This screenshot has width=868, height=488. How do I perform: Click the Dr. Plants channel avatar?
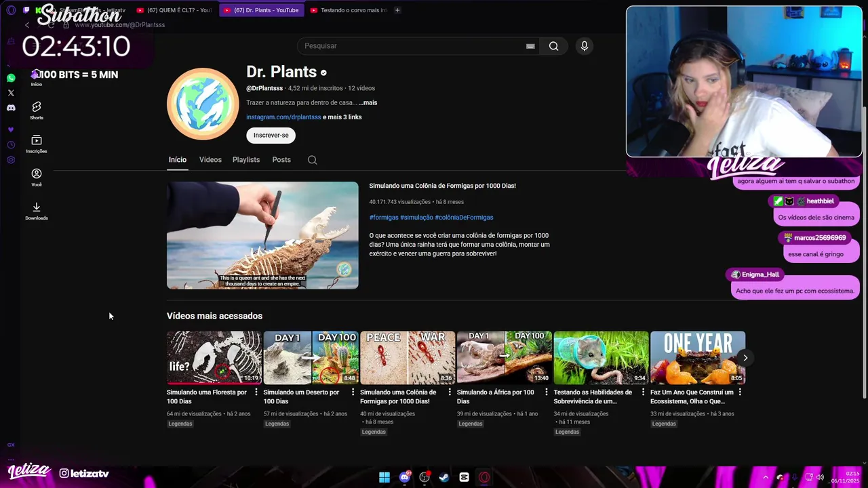pyautogui.click(x=203, y=104)
